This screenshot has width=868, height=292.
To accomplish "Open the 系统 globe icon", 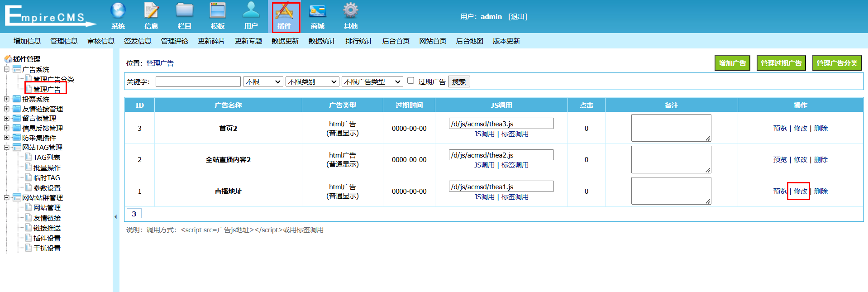I will (x=118, y=11).
